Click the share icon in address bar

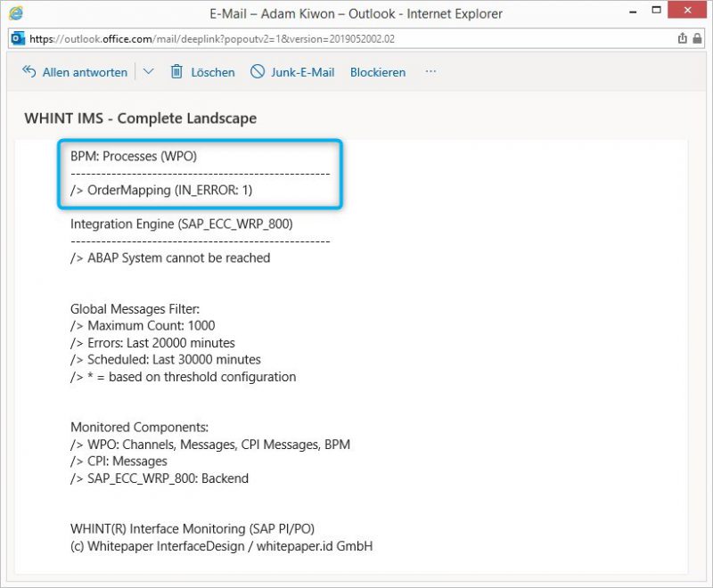tap(682, 38)
